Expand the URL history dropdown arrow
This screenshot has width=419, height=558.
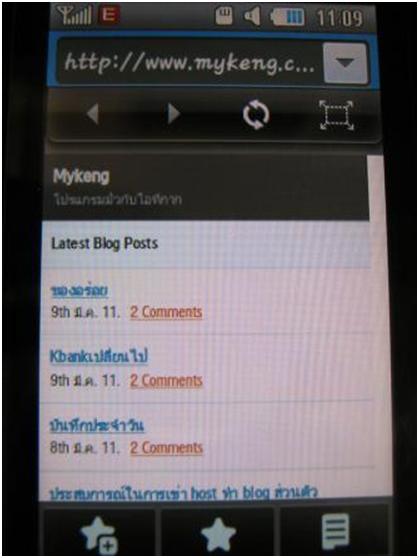click(345, 63)
